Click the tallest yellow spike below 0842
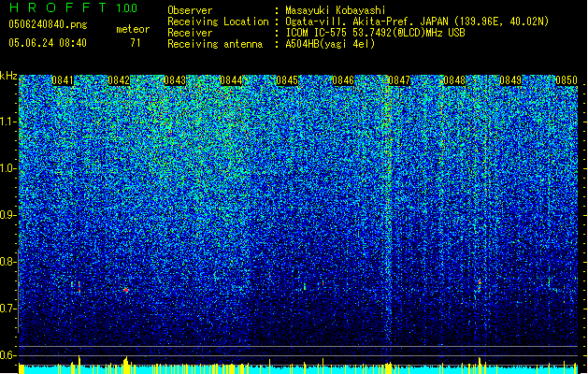588x374 pixels. 126,365
